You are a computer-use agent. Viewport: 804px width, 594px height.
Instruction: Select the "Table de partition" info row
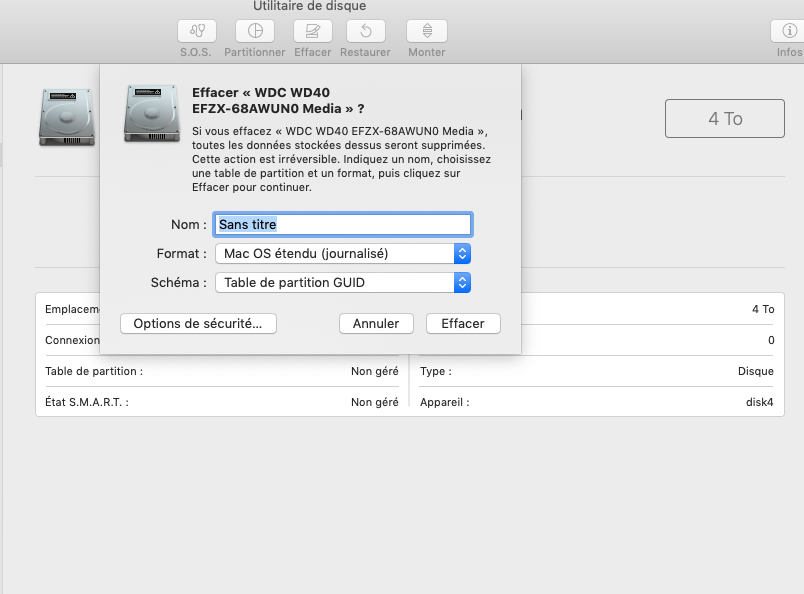[x=221, y=371]
